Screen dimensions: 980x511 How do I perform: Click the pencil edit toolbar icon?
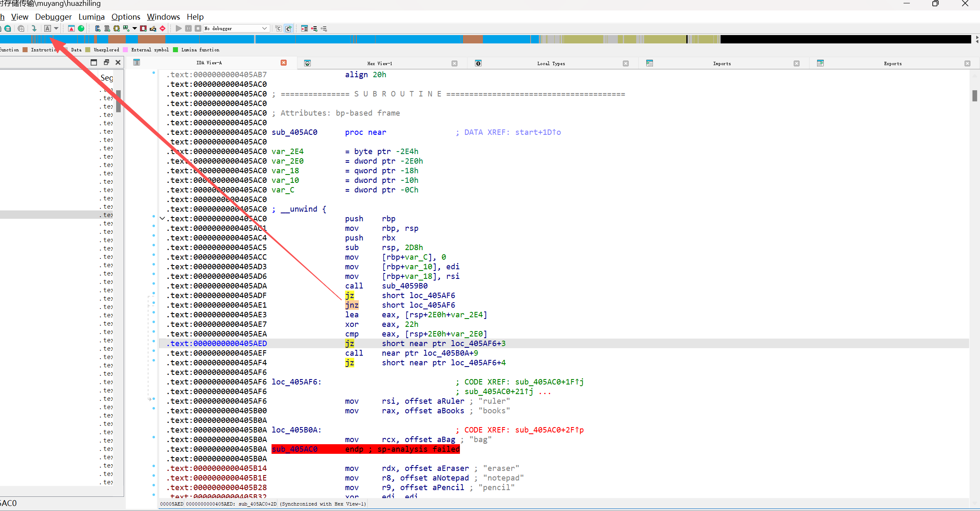(153, 28)
